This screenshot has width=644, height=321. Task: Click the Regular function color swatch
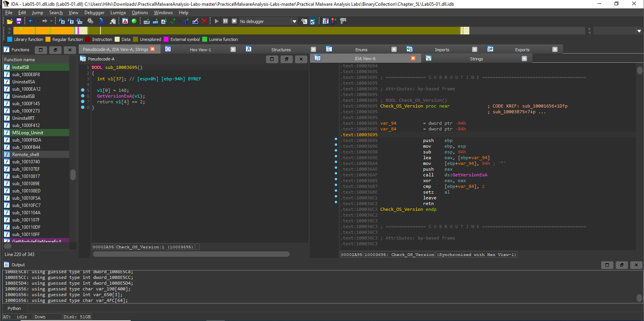pyautogui.click(x=48, y=39)
